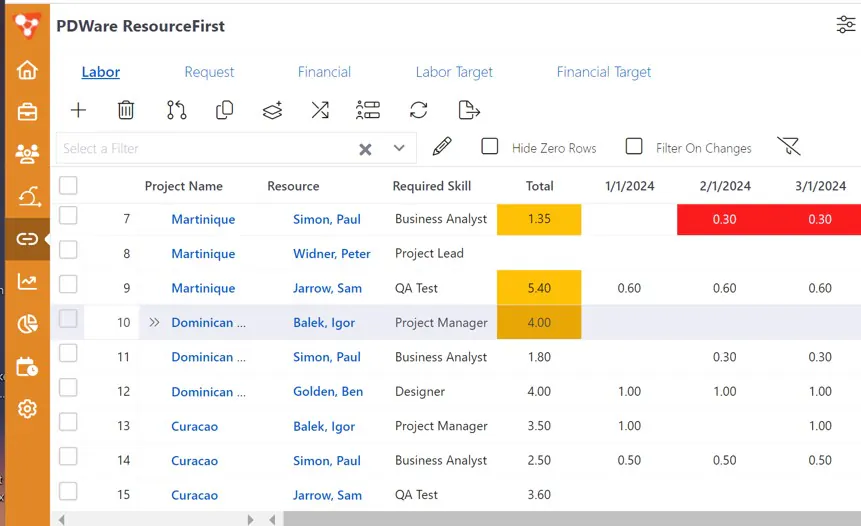This screenshot has width=861, height=526.
Task: Open Martinique project link in row 7
Action: [x=203, y=220]
